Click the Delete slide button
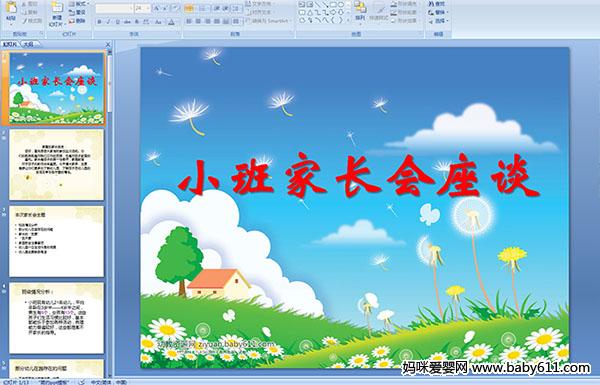The height and width of the screenshot is (385, 600). point(77,21)
